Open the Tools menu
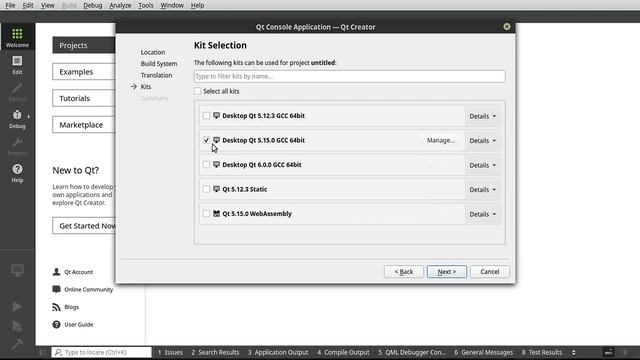 [x=146, y=5]
